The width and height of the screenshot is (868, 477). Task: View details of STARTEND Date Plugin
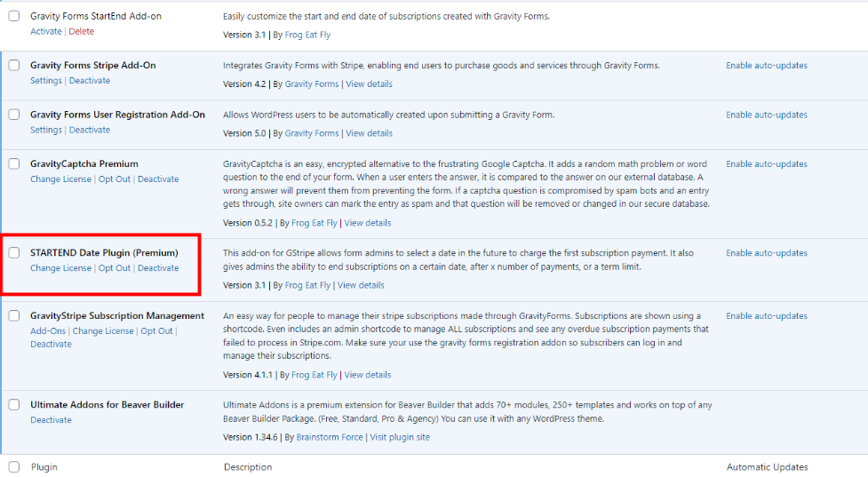(361, 285)
